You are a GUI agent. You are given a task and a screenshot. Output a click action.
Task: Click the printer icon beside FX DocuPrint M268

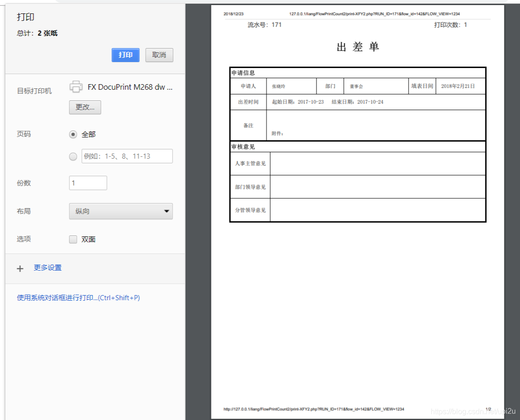tap(75, 86)
